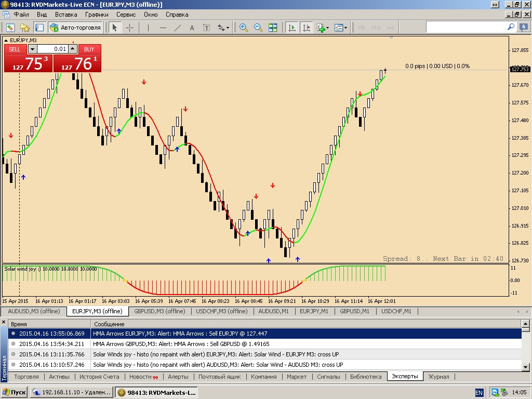Sort by the Время column header
Screen dimensions: 532x399
coord(49,324)
